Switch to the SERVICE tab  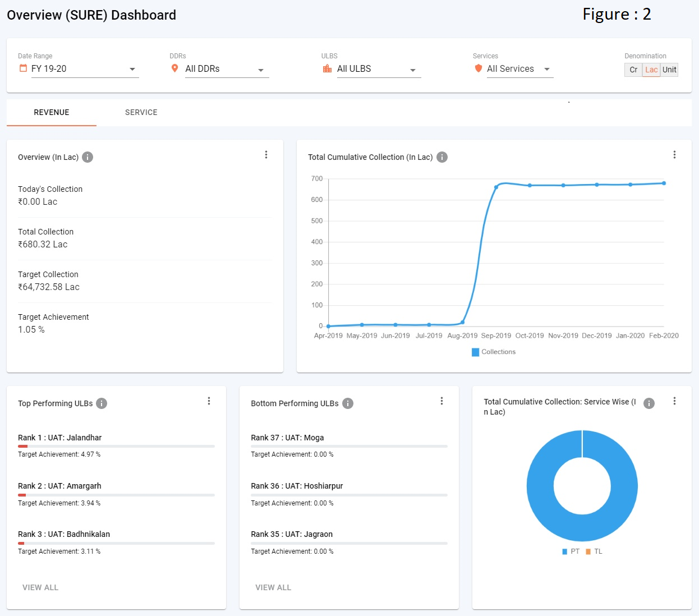pyautogui.click(x=141, y=112)
